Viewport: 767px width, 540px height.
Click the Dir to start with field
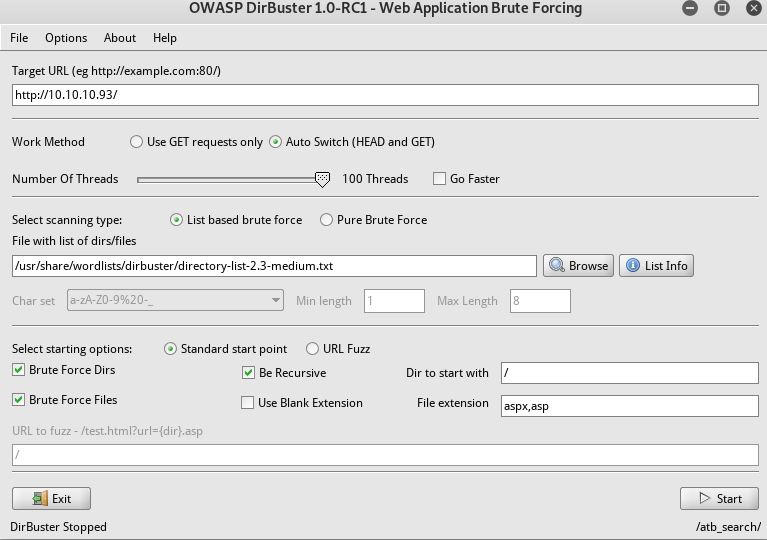pyautogui.click(x=630, y=373)
